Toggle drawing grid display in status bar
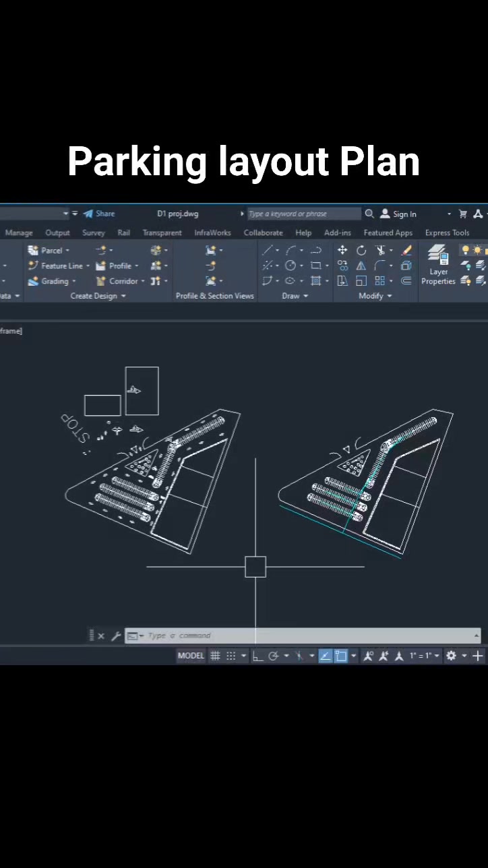The height and width of the screenshot is (868, 488). point(215,656)
